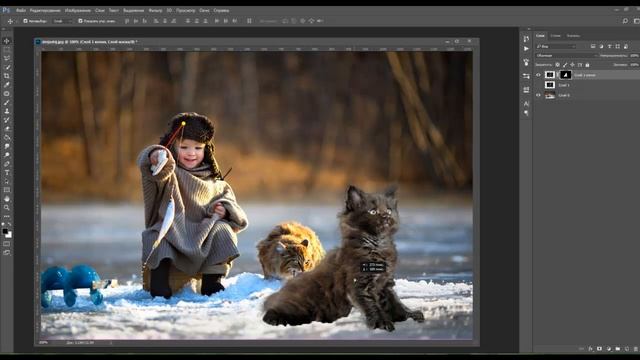
Task: Expand the status bar info arrow
Action: 111,343
